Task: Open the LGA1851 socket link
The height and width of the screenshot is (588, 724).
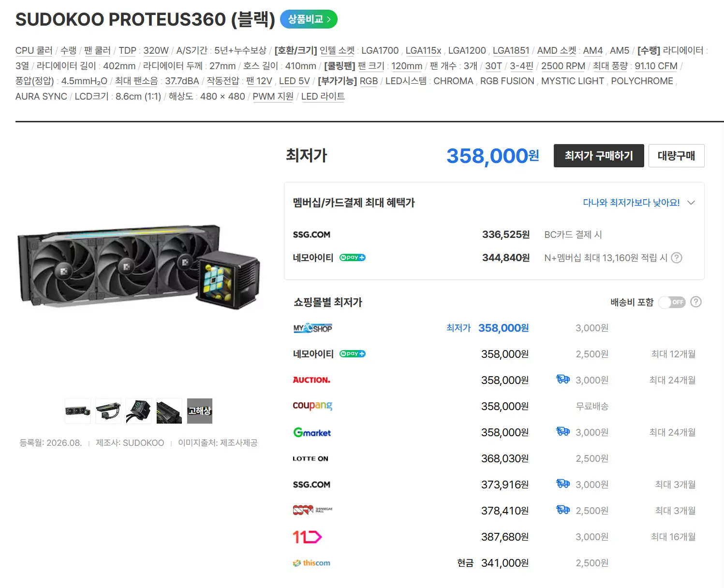Action: (511, 51)
